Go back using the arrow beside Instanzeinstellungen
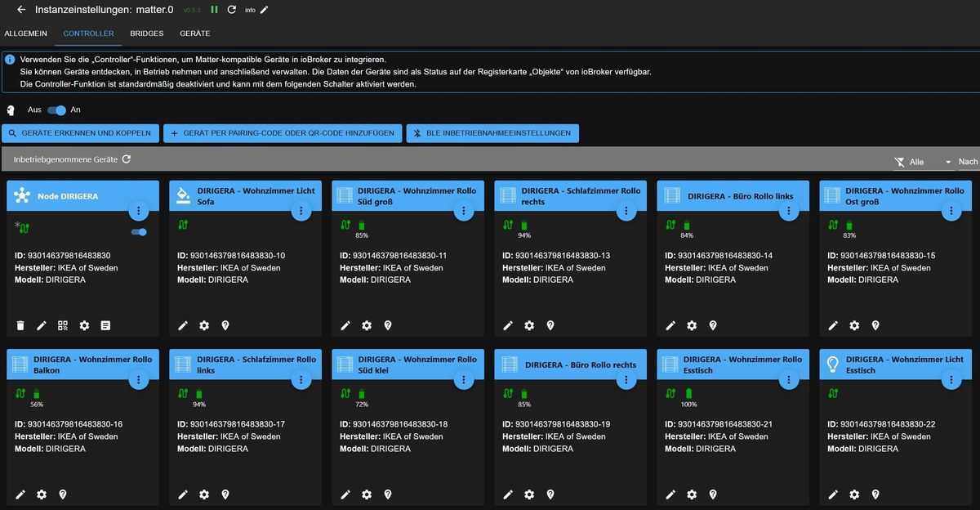The width and height of the screenshot is (980, 510). pyautogui.click(x=21, y=10)
